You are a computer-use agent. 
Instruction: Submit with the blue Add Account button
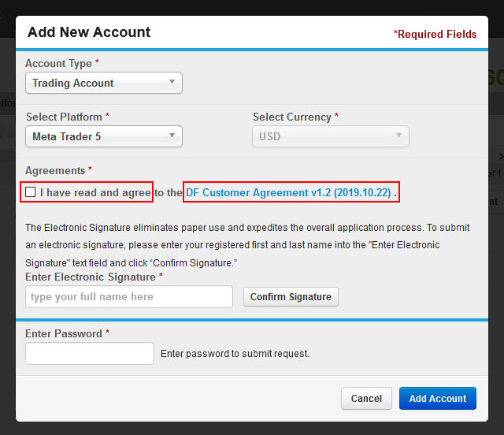[x=438, y=398]
